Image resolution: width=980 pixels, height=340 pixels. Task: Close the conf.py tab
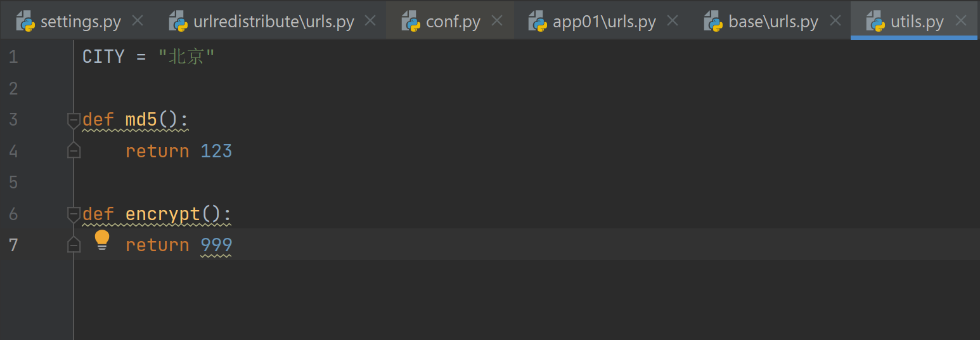[498, 21]
